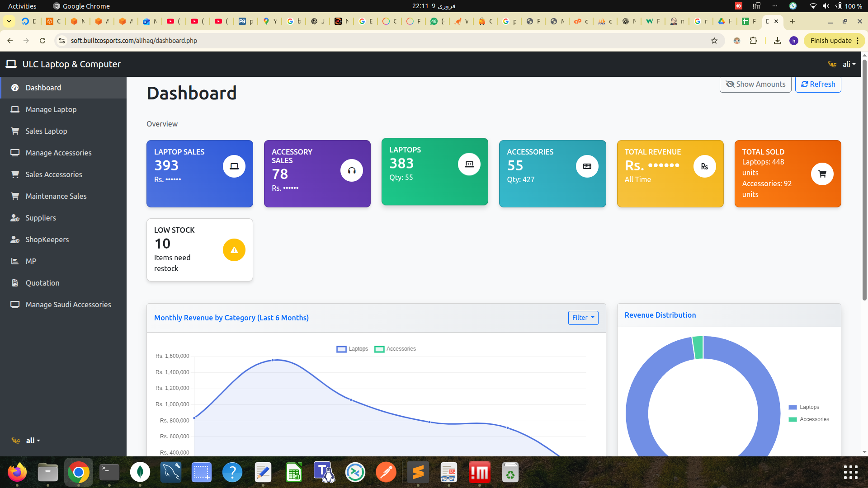Open Manage Laptop from the sidebar
This screenshot has width=868, height=488.
[x=51, y=109]
